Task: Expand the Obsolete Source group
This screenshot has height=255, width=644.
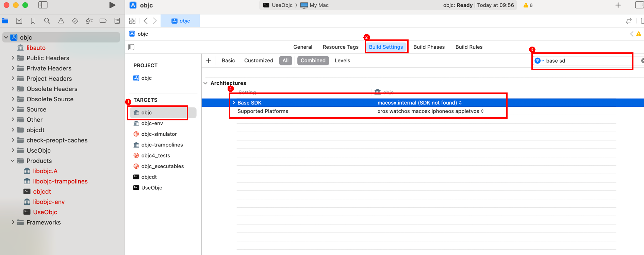Action: 13,99
